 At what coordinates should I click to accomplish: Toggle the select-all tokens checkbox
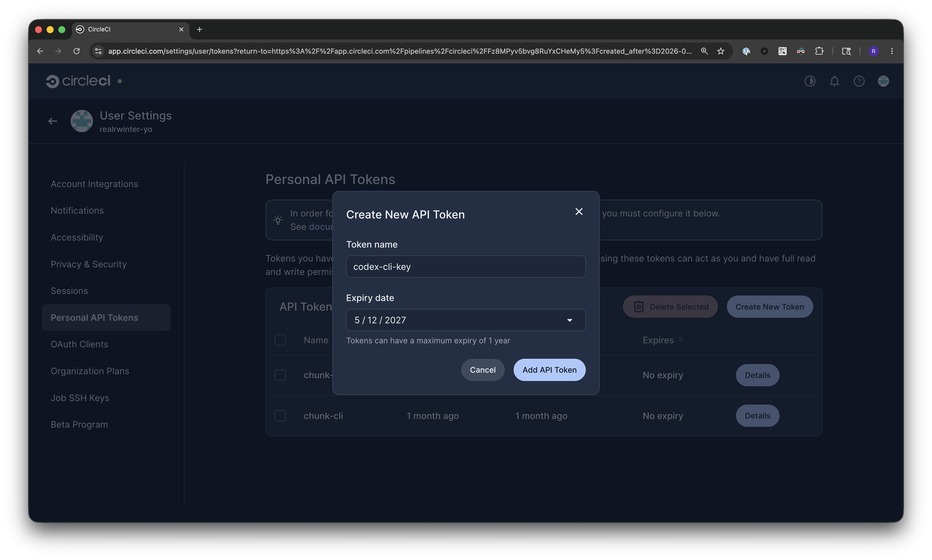280,340
